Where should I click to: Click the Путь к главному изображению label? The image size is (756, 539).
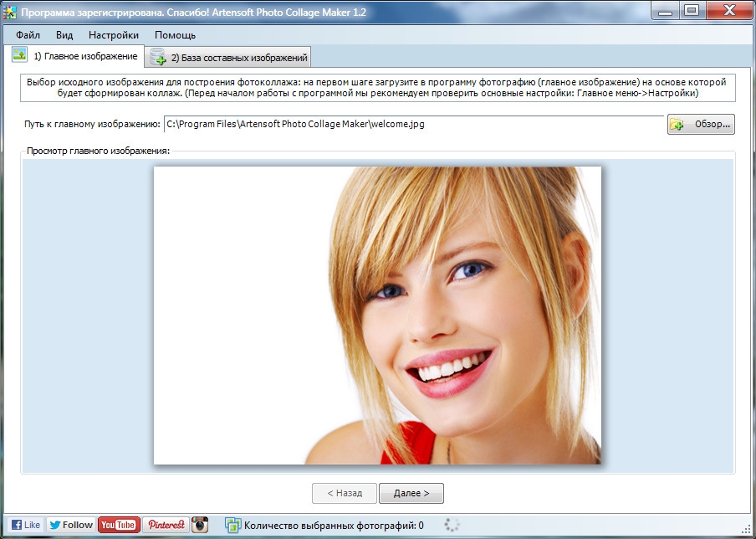coord(92,124)
